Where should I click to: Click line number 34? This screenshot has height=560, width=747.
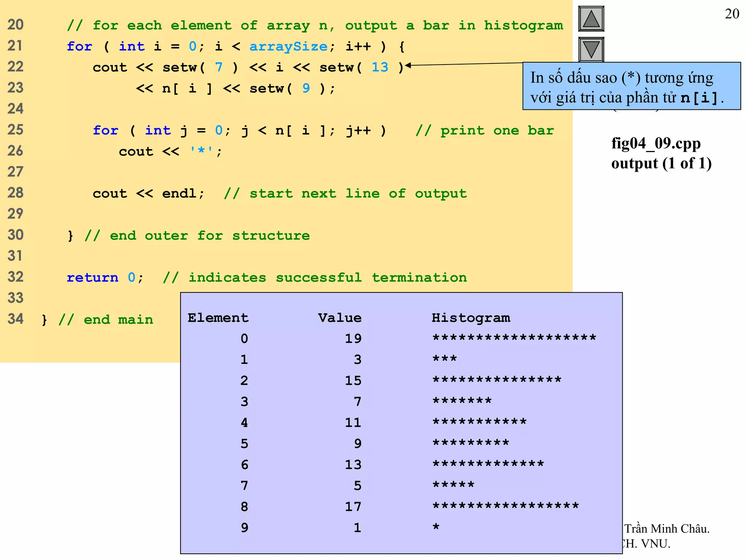[15, 319]
